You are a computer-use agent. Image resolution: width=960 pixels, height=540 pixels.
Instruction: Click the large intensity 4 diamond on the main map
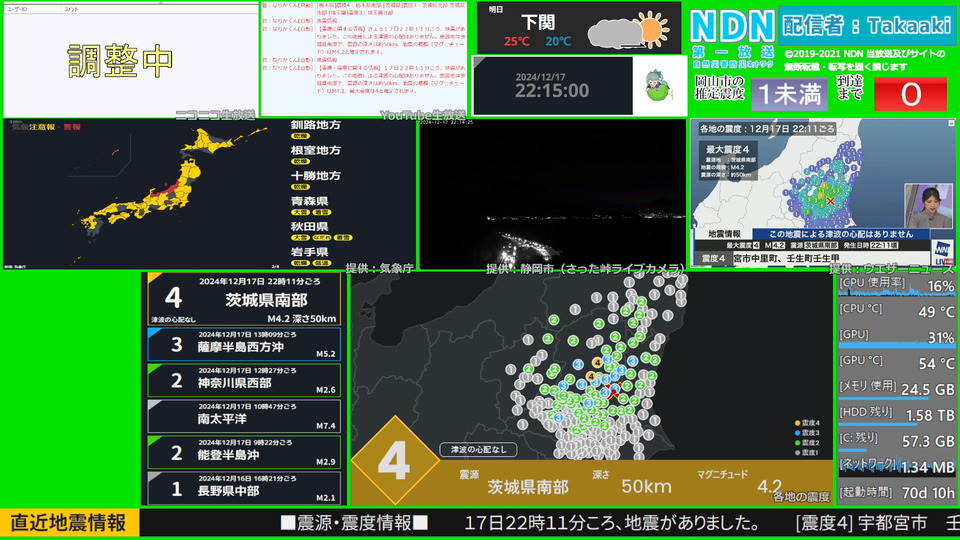(x=394, y=460)
